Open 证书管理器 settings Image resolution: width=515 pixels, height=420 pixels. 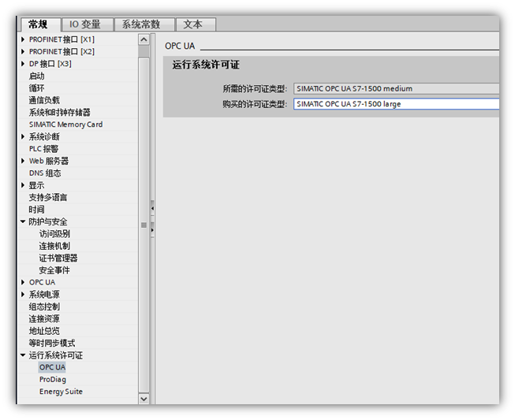[58, 258]
